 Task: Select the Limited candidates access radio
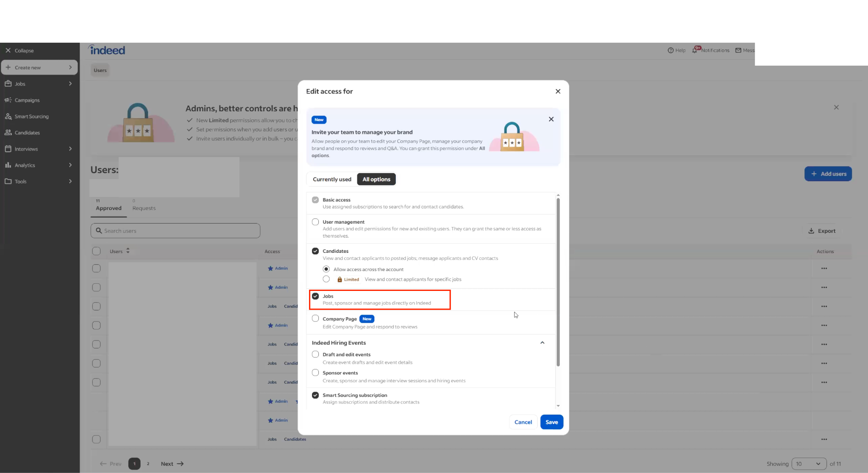[326, 279]
